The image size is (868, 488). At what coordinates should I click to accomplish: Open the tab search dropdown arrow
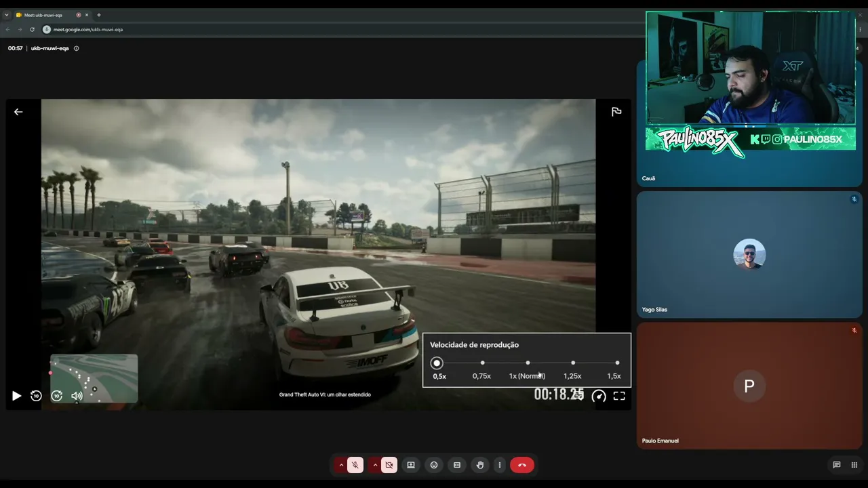(6, 15)
